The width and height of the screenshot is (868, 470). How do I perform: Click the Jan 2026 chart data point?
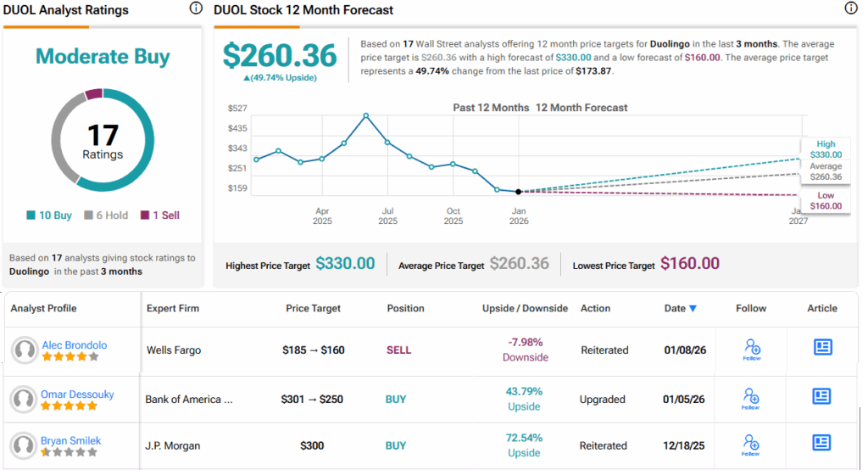coord(518,192)
